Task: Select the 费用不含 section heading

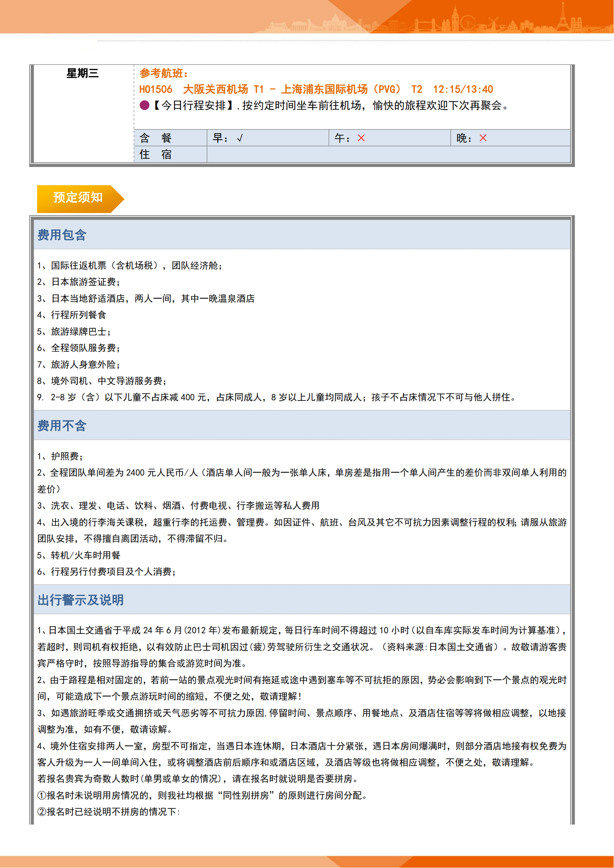Action: pyautogui.click(x=62, y=426)
